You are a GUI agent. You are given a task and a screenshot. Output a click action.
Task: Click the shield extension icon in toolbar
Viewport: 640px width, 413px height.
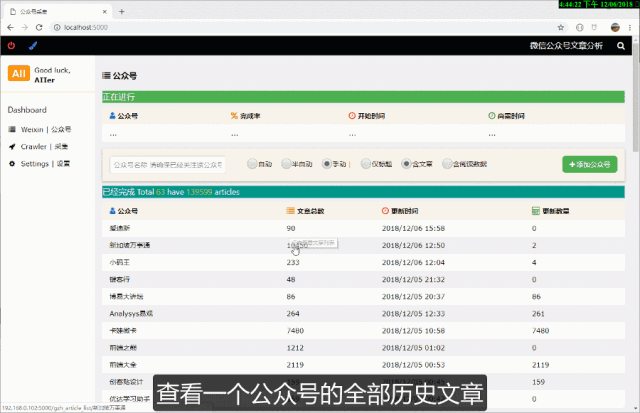[594, 27]
